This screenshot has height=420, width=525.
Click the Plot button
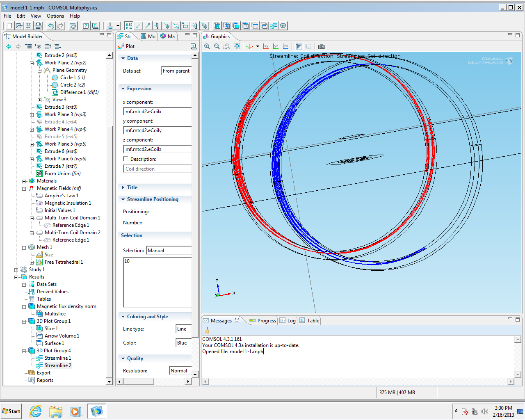[x=126, y=46]
